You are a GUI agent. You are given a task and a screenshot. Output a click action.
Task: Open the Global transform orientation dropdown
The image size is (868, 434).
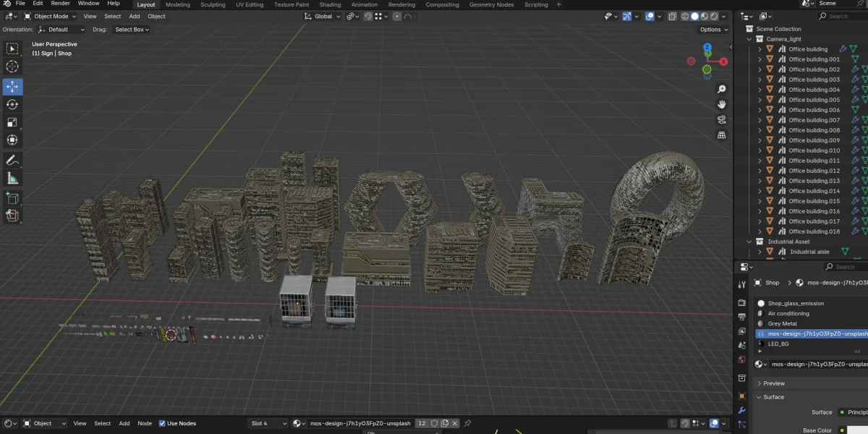click(x=322, y=16)
